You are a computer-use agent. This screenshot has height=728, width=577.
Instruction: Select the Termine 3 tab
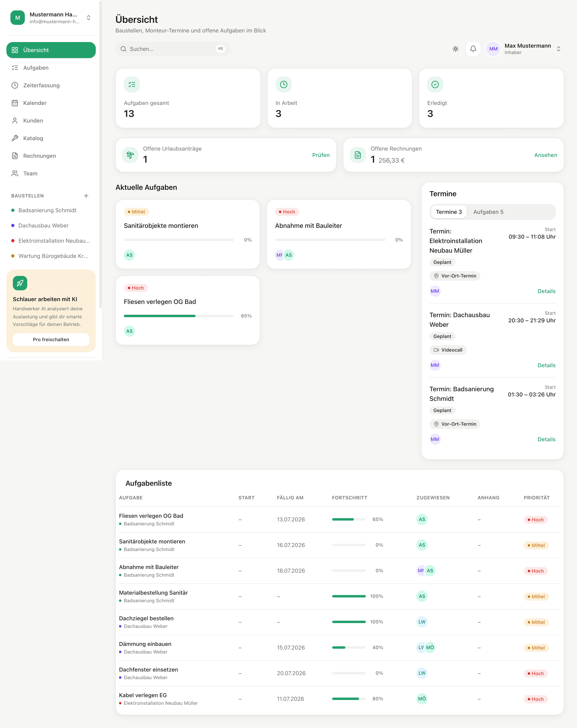[449, 212]
